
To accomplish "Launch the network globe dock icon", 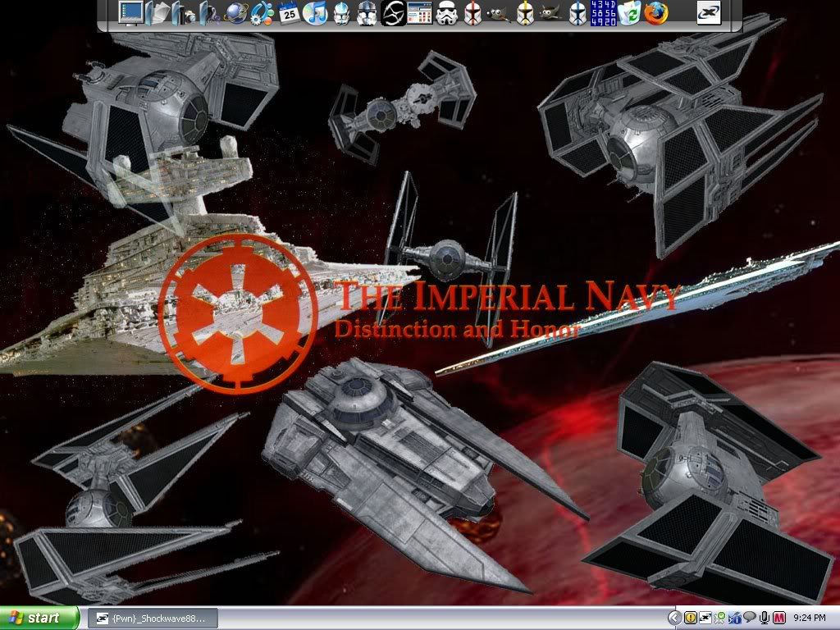I will coord(235,13).
